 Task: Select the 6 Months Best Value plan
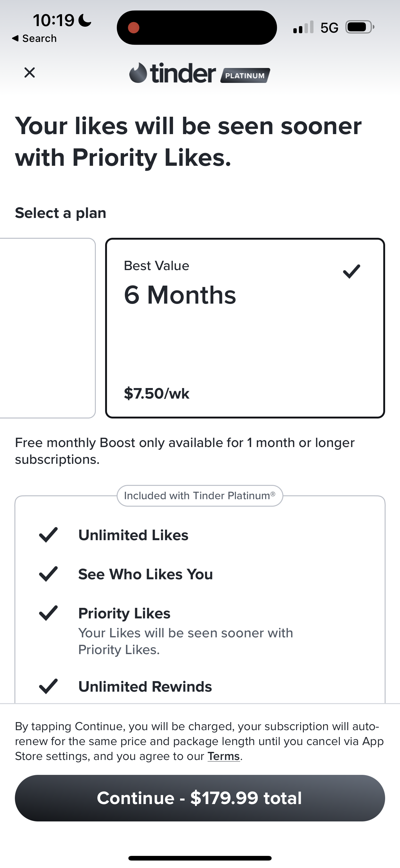[x=245, y=328]
